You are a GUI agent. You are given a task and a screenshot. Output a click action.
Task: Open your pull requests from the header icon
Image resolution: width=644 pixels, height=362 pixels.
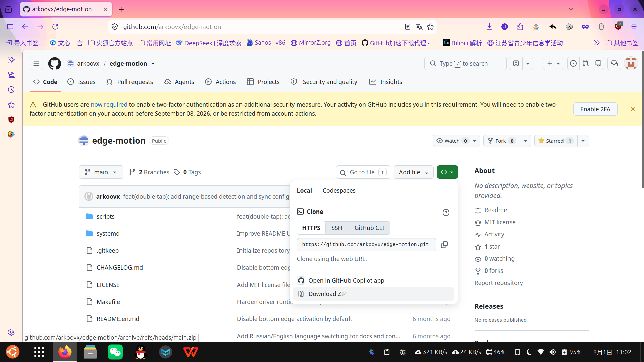tap(586, 63)
